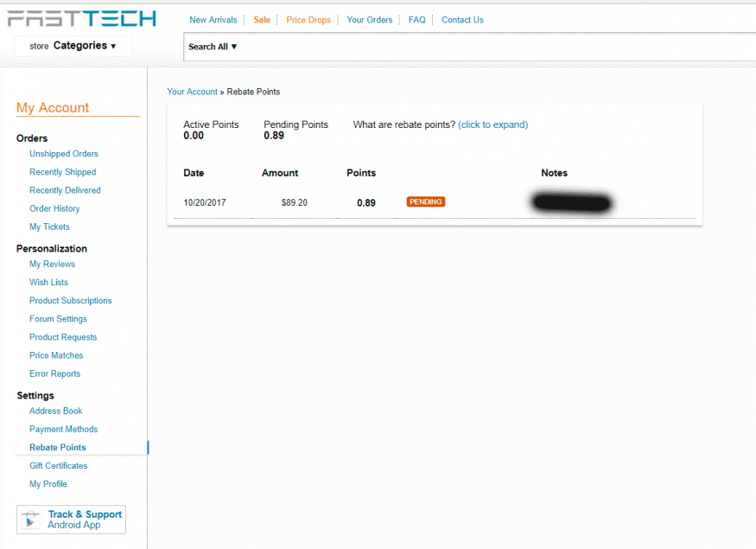The image size is (756, 549).
Task: Open New Arrivals page
Action: (x=213, y=20)
